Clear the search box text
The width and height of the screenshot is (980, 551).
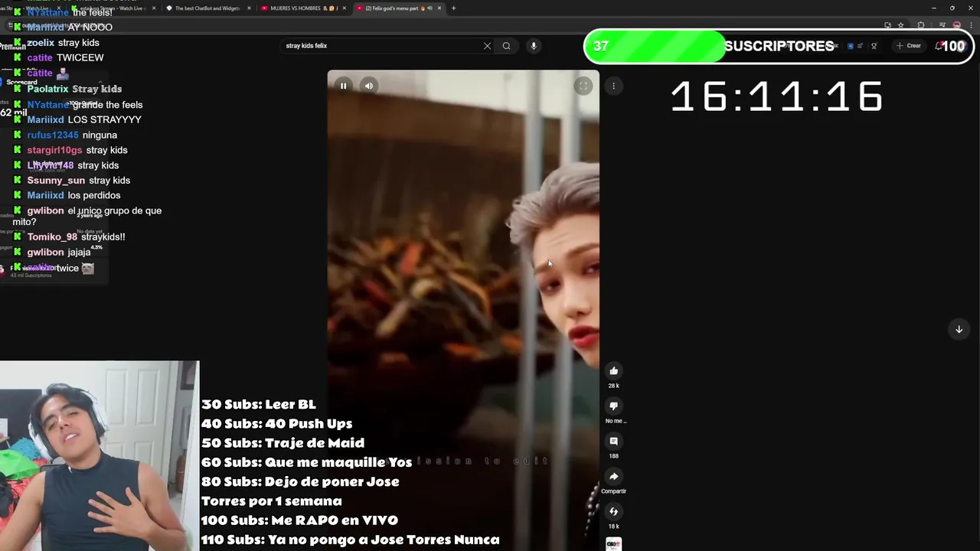487,46
